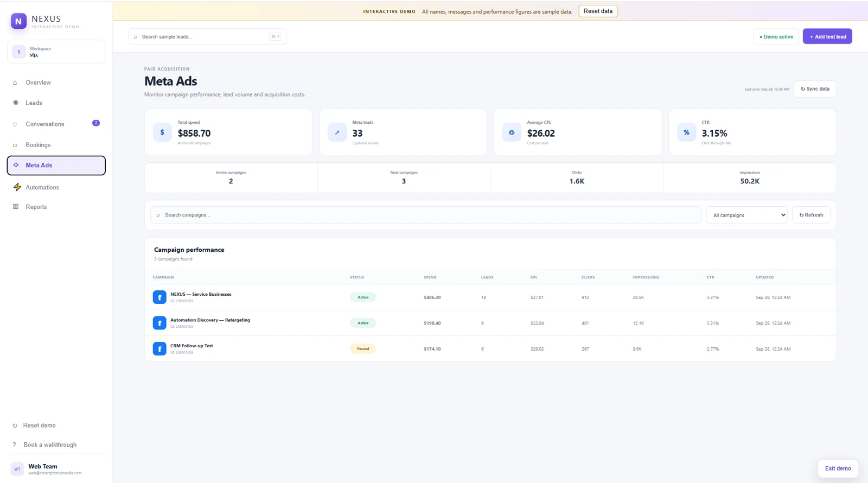Viewport: 868px width, 483px height.
Task: Click the CAMPAIGN column header
Action: coord(163,277)
